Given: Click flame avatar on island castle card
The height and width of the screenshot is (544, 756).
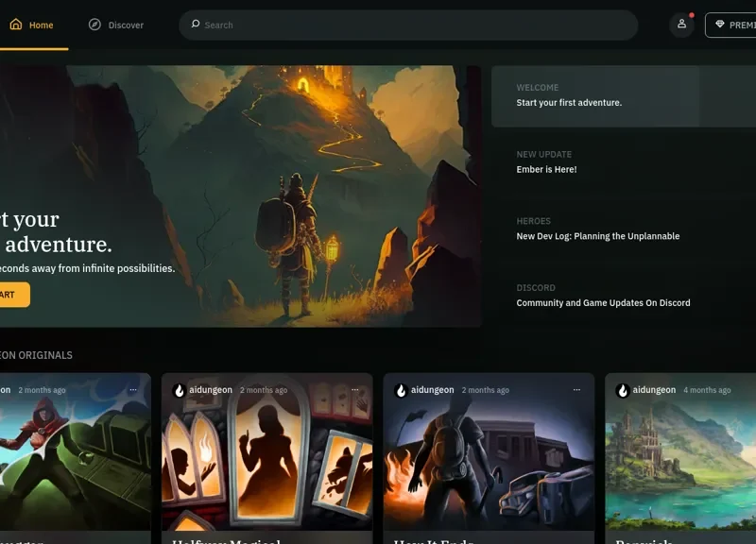Looking at the screenshot, I should 622,390.
